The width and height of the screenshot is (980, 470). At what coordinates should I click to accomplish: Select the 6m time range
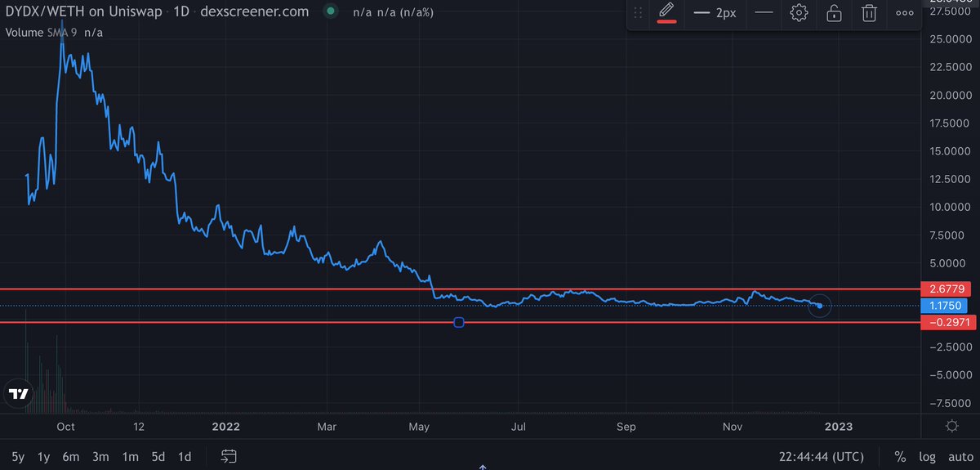tap(72, 456)
